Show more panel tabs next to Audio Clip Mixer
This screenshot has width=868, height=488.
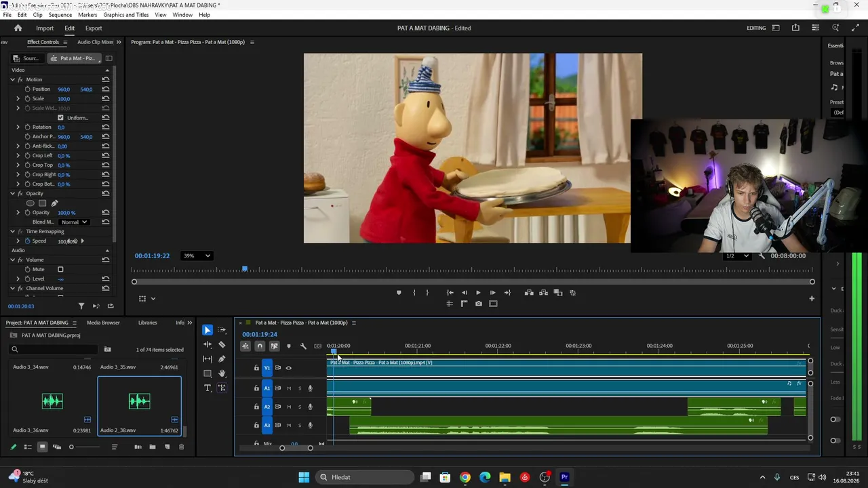coord(119,42)
